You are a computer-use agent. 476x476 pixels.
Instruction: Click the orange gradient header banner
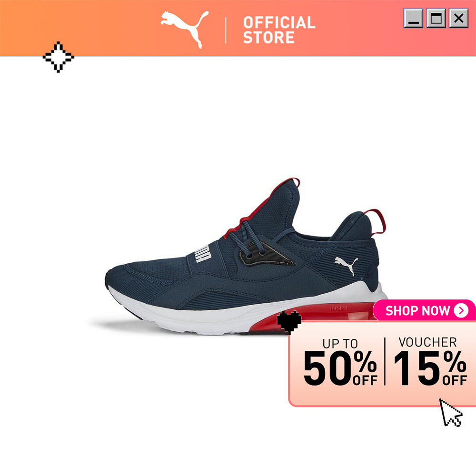(x=238, y=28)
